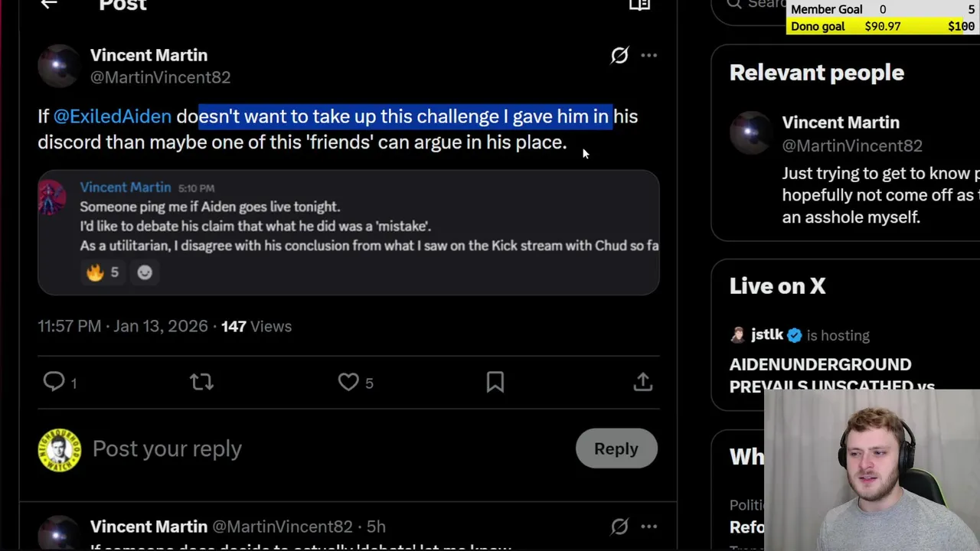
Task: Repost this post via retweet icon
Action: (201, 382)
